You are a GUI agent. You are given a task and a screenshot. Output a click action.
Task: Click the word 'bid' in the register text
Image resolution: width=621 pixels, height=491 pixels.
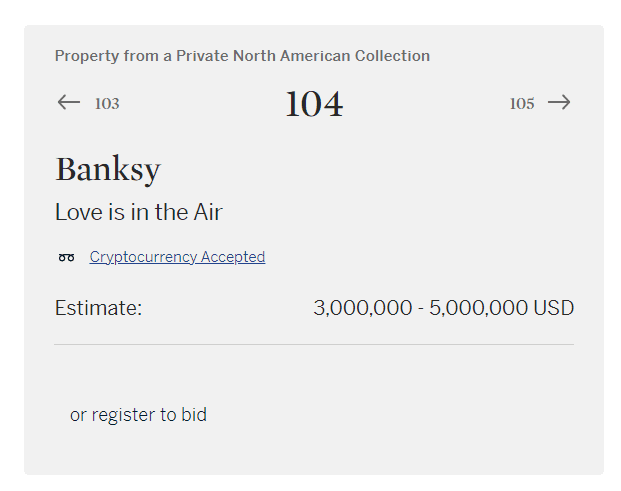[x=194, y=414]
